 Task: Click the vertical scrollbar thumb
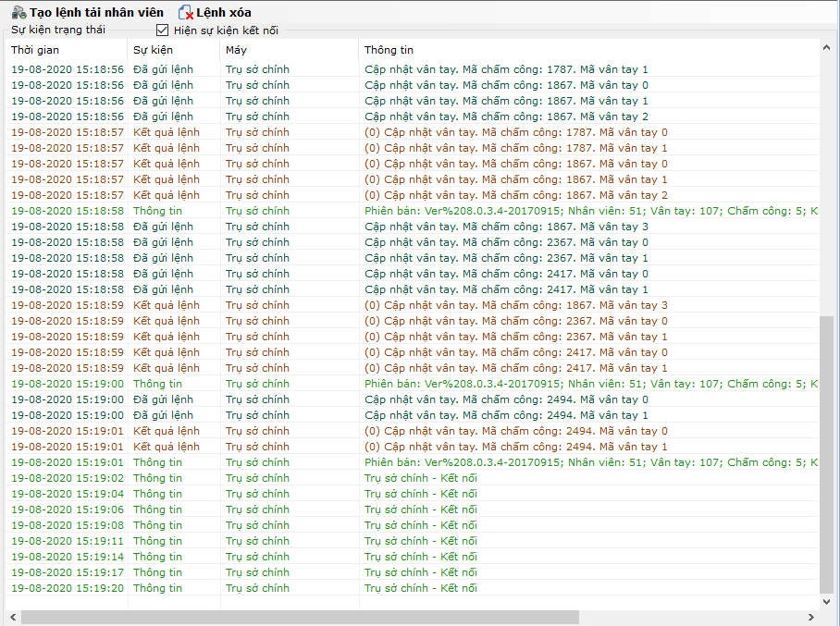(827, 453)
